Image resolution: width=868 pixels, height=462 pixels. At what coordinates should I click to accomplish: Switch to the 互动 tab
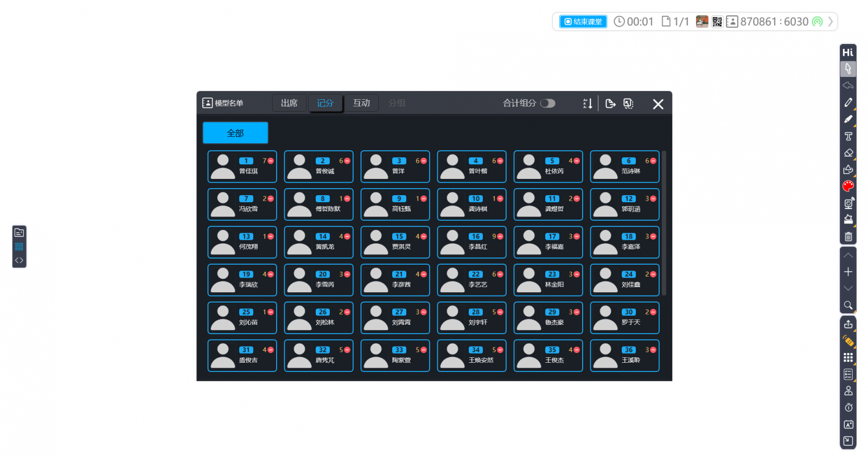pos(361,103)
